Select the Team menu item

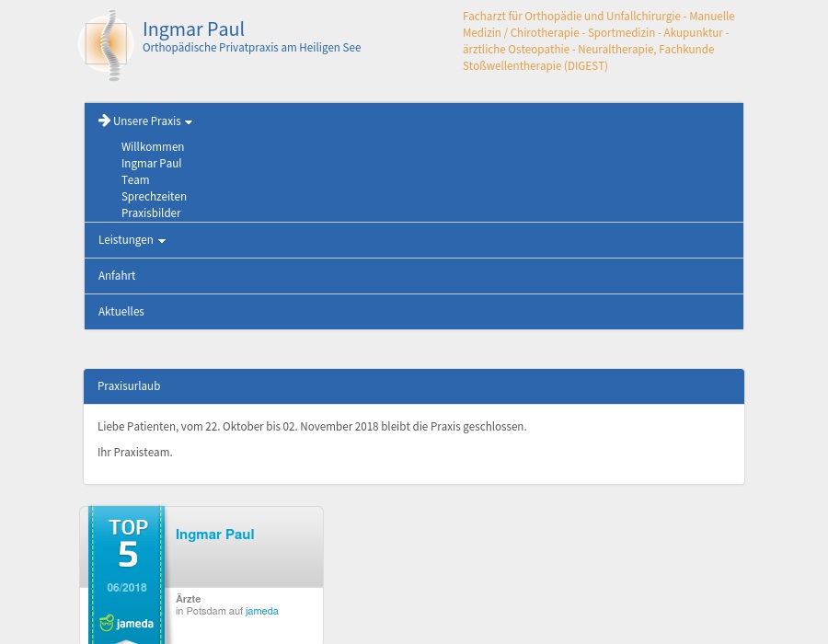click(135, 179)
